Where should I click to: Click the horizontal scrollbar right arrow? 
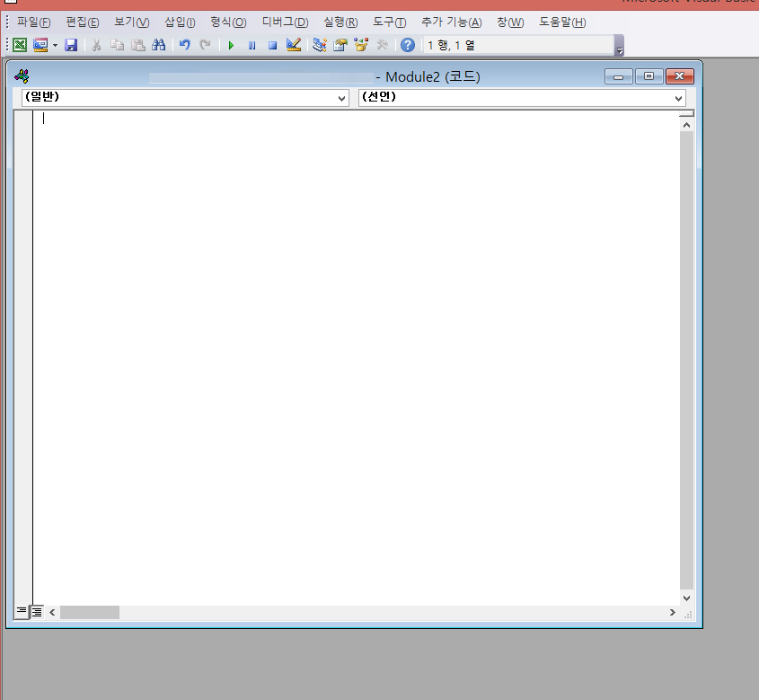point(673,612)
